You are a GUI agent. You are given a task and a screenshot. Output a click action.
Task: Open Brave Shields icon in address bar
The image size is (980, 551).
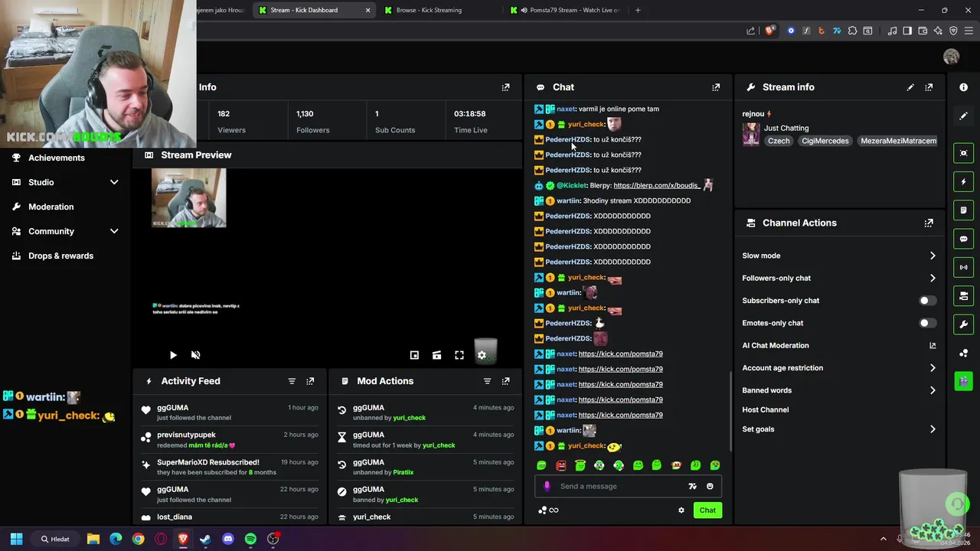point(770,31)
